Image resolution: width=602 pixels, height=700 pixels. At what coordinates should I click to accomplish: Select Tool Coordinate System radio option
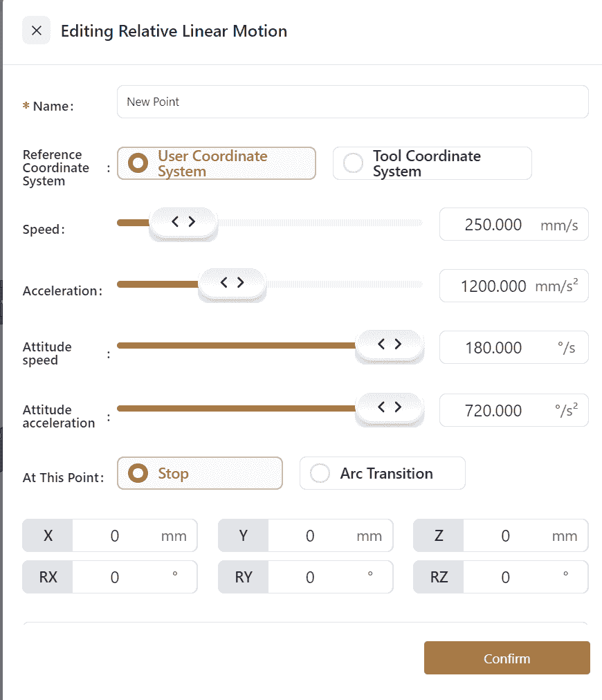(354, 163)
